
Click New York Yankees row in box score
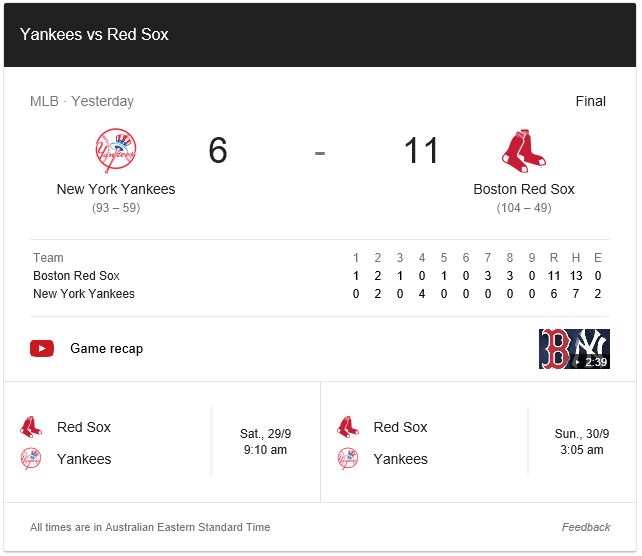point(319,294)
